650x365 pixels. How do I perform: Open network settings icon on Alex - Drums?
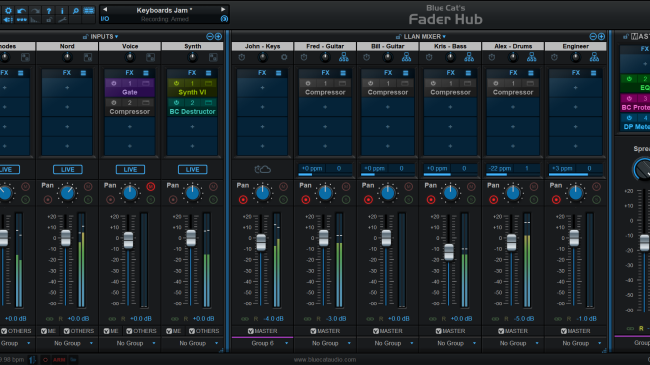coord(531,57)
